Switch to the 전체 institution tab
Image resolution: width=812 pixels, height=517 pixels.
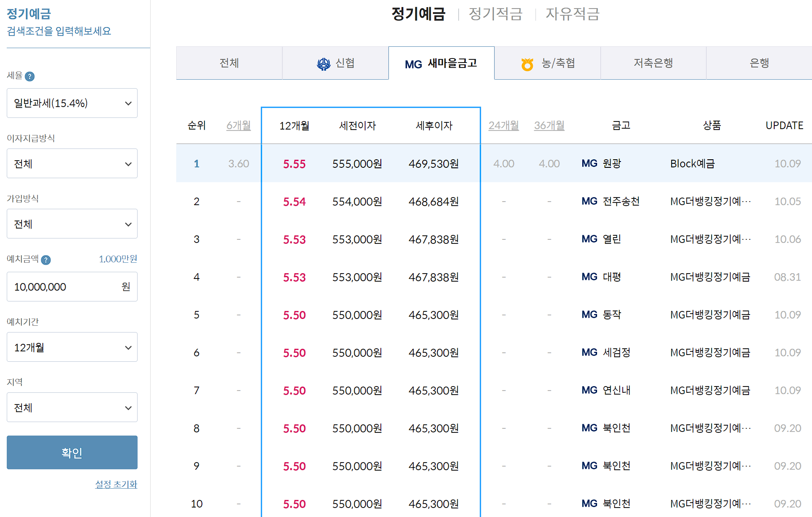click(x=229, y=63)
